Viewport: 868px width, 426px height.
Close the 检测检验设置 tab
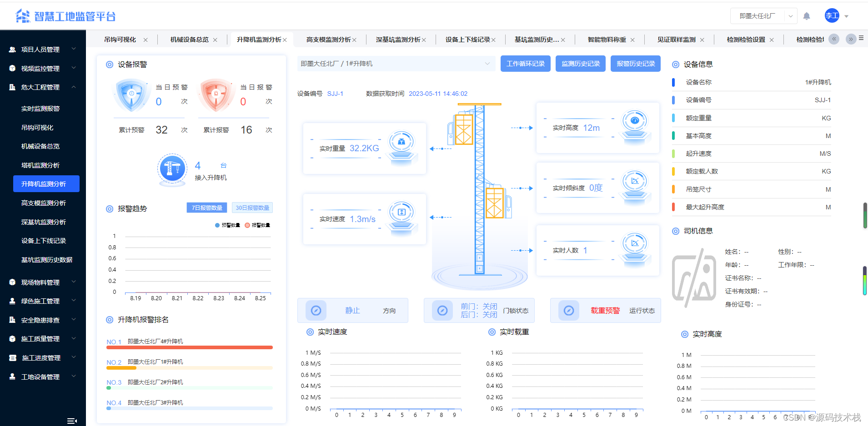click(x=772, y=40)
